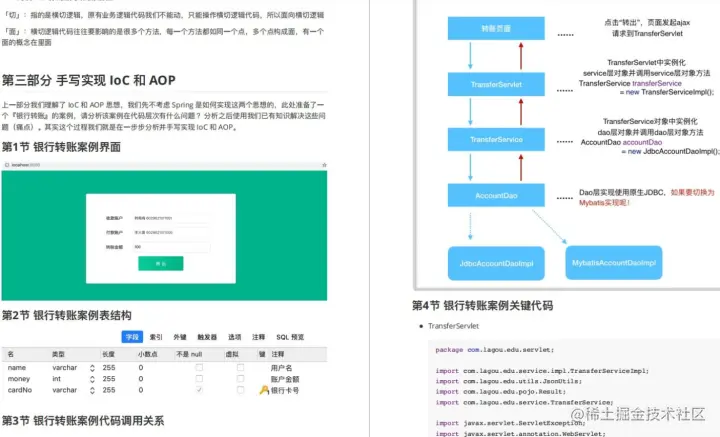The width and height of the screenshot is (720, 437).
Task: Open the 触发器 tab
Action: pyautogui.click(x=207, y=337)
